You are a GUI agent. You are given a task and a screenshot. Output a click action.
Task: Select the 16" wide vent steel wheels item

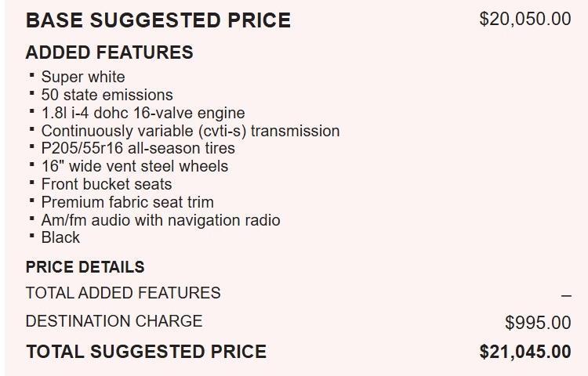click(x=134, y=166)
